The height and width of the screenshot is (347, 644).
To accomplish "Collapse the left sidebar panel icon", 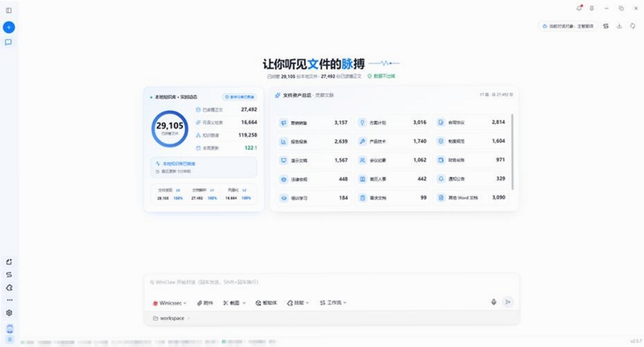I will click(x=9, y=10).
